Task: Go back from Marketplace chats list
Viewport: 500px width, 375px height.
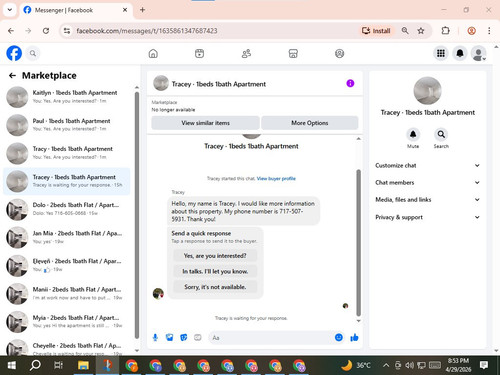Action: coord(12,76)
